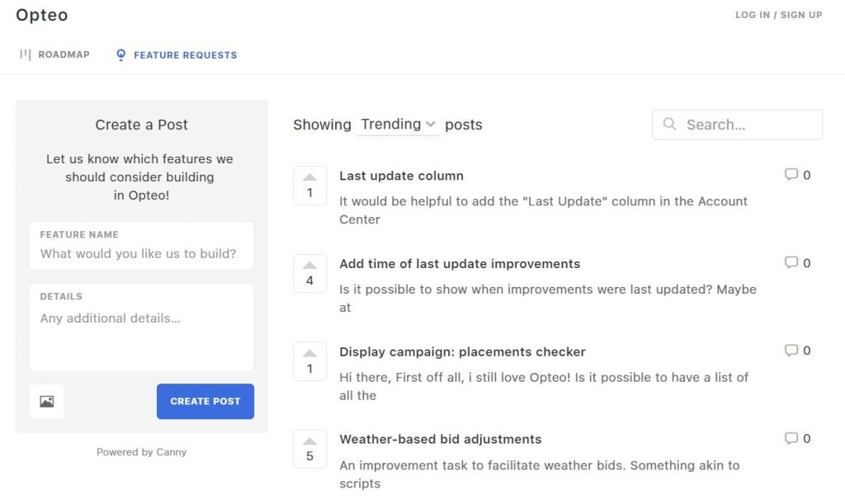Click comment icon on Weather-based bid post
This screenshot has height=504, width=845.
click(791, 438)
